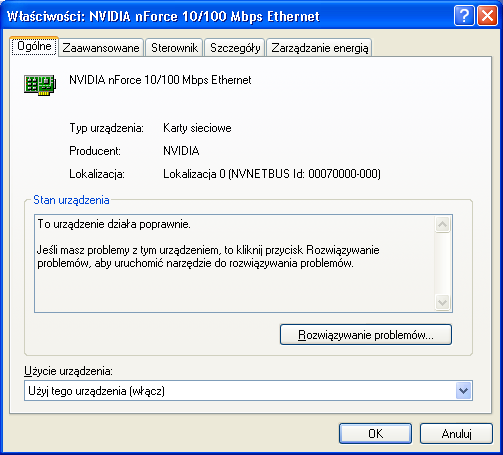The width and height of the screenshot is (503, 455).
Task: Select the 'Użyj tego urządzenia (włącz)' combo box
Action: 248,391
